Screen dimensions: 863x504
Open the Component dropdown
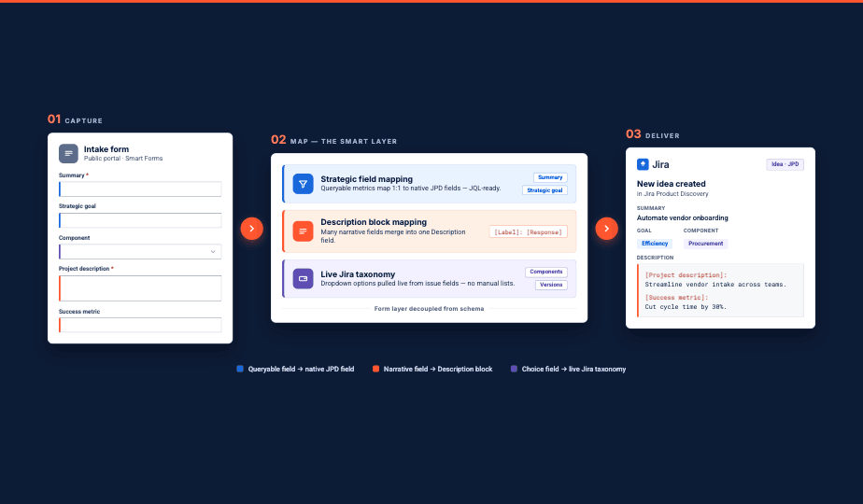pyautogui.click(x=140, y=251)
